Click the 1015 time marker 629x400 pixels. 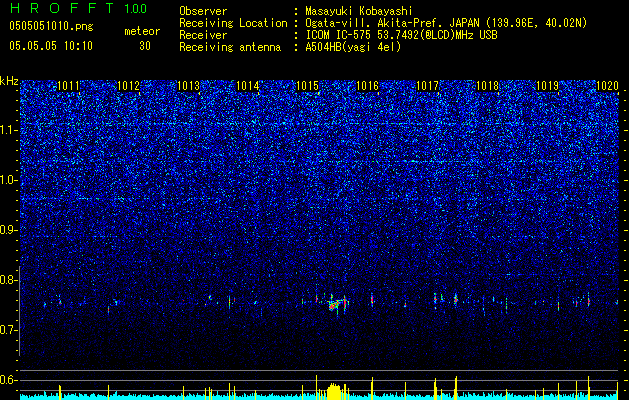click(308, 86)
